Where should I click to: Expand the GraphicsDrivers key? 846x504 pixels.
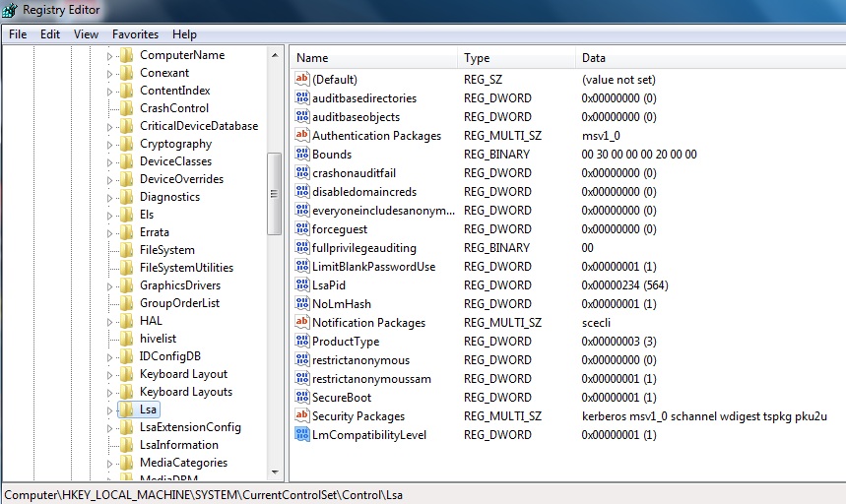(109, 286)
